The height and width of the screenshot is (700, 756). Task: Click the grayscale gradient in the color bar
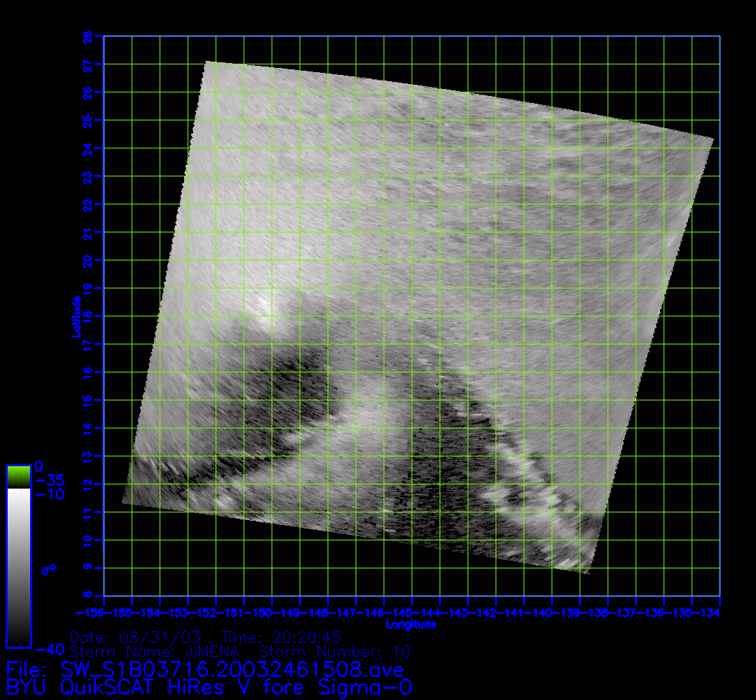[18, 567]
